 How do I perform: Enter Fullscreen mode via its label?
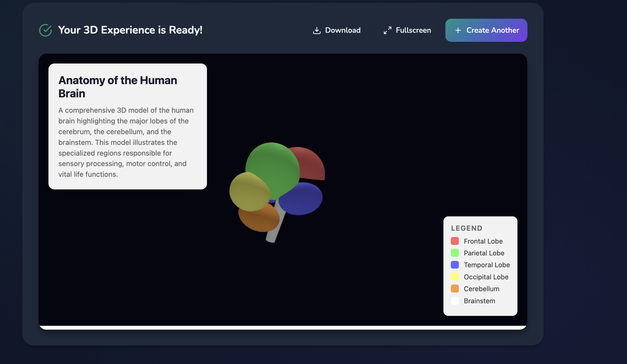pos(413,30)
